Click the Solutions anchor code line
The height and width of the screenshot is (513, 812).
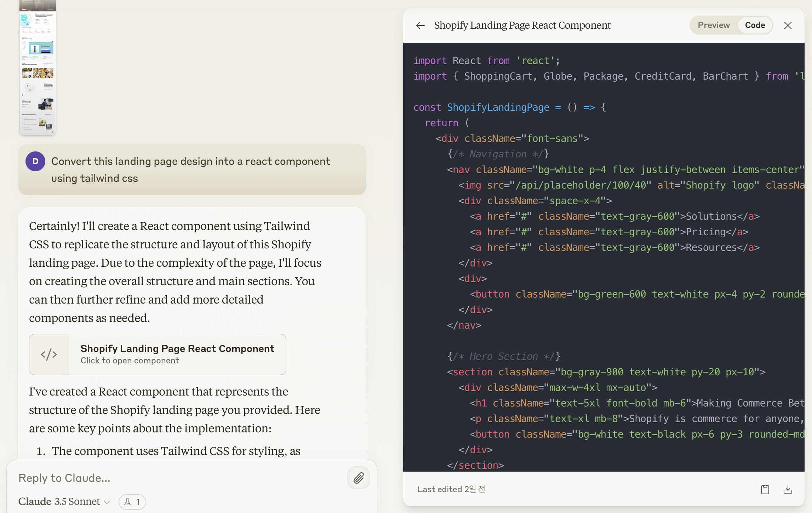click(x=615, y=216)
